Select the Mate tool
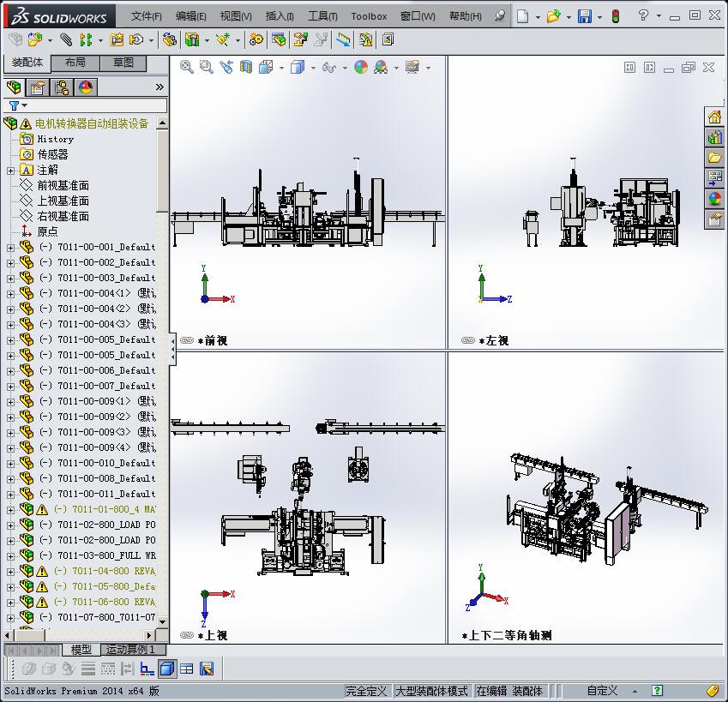The image size is (728, 702). click(x=65, y=39)
